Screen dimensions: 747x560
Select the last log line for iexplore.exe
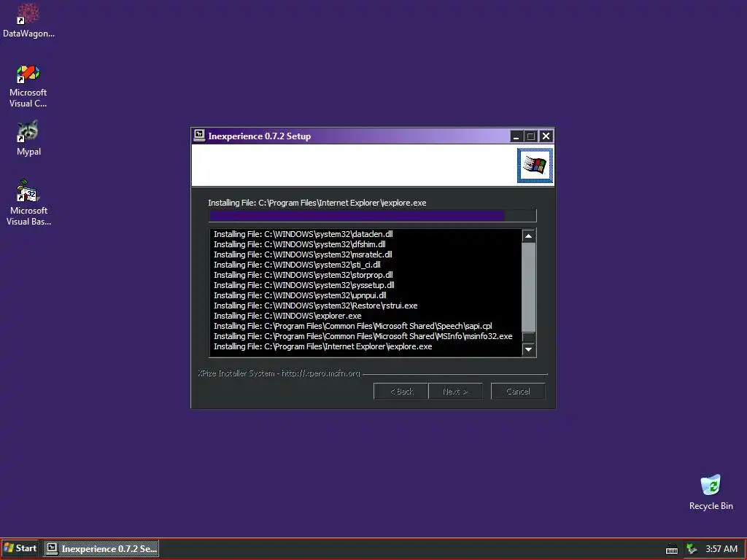(x=322, y=346)
